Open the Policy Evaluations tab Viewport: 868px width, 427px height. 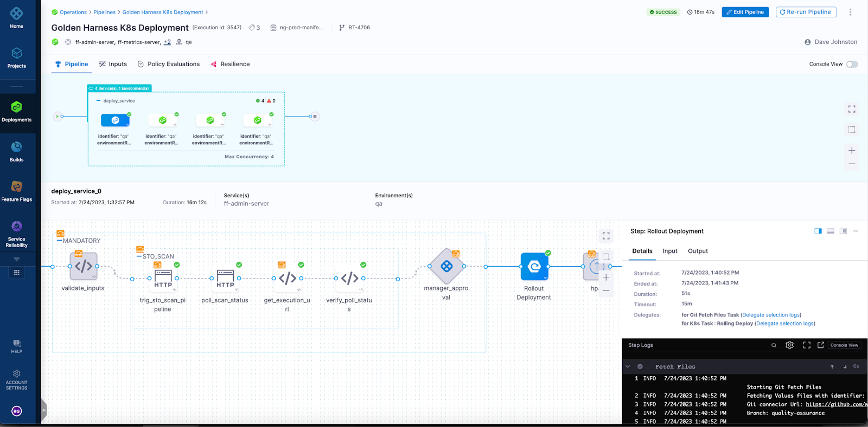tap(169, 64)
